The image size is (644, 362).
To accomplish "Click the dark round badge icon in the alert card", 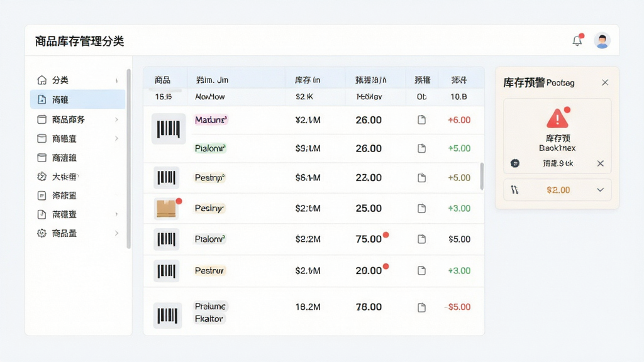I will coord(515,163).
